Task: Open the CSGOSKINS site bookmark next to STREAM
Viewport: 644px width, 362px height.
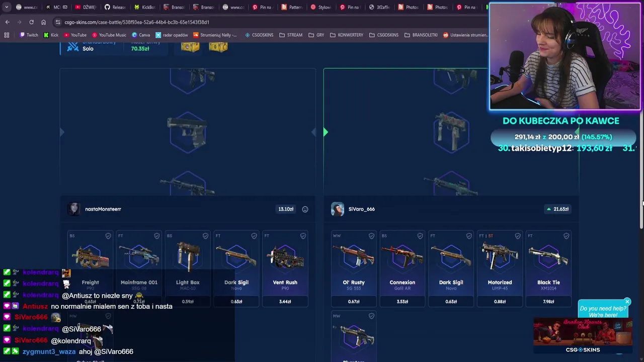Action: coord(259,35)
